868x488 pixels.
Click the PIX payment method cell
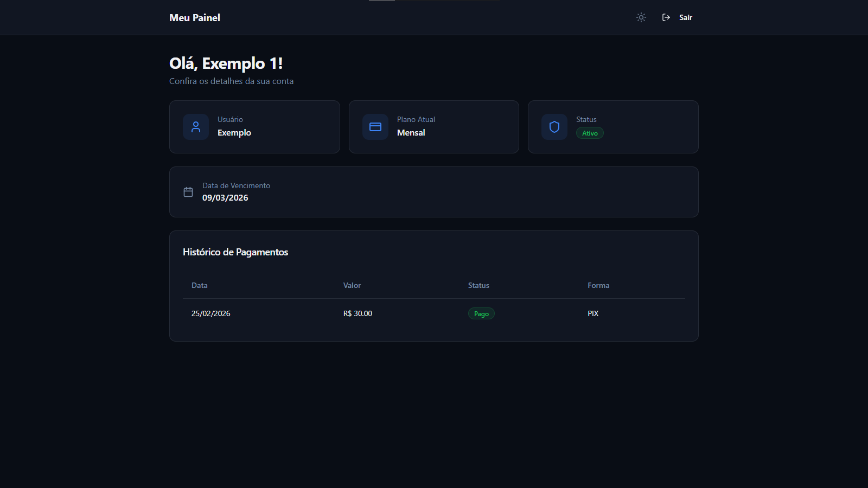pyautogui.click(x=593, y=313)
